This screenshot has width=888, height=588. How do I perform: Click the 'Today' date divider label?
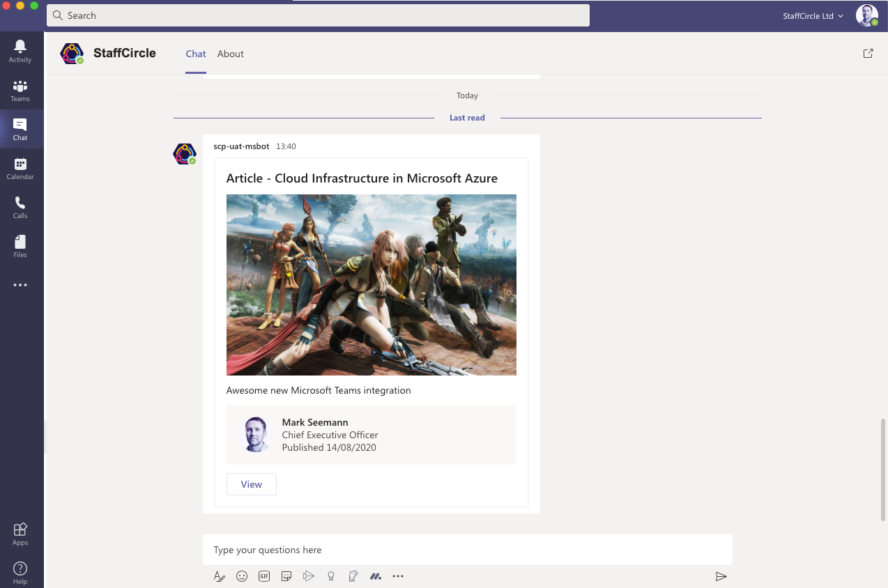[467, 95]
